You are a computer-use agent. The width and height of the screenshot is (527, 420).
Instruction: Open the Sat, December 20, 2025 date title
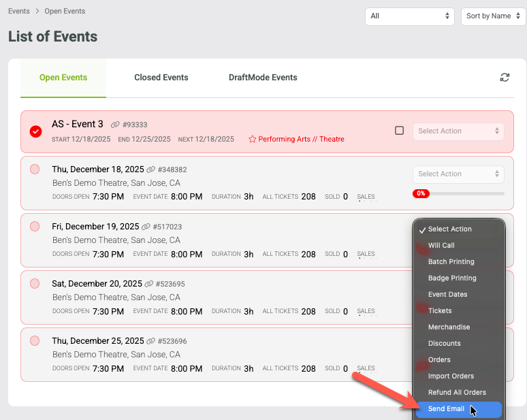point(97,284)
